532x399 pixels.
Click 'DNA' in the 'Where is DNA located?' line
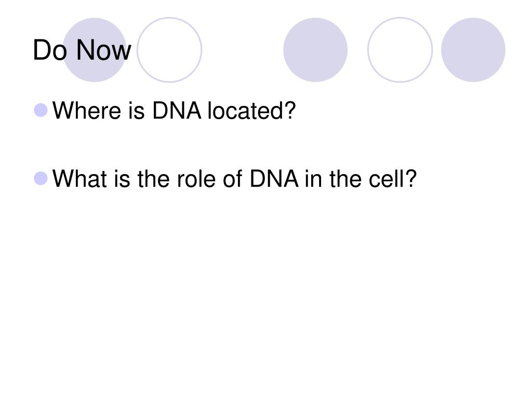[x=177, y=111]
